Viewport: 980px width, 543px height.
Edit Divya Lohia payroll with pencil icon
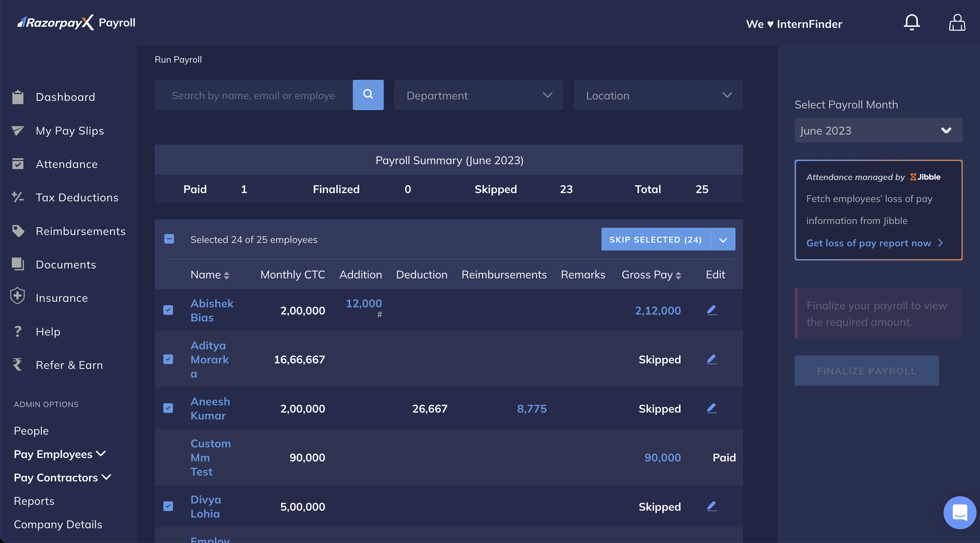712,506
